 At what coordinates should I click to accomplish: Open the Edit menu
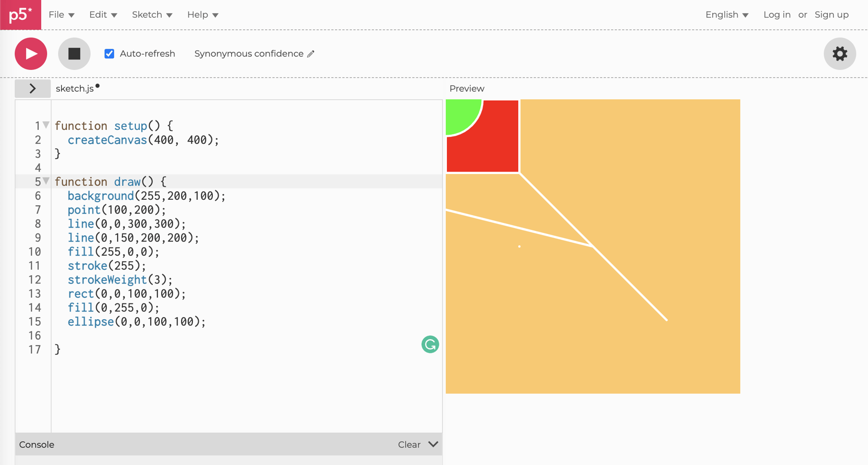[x=103, y=15]
